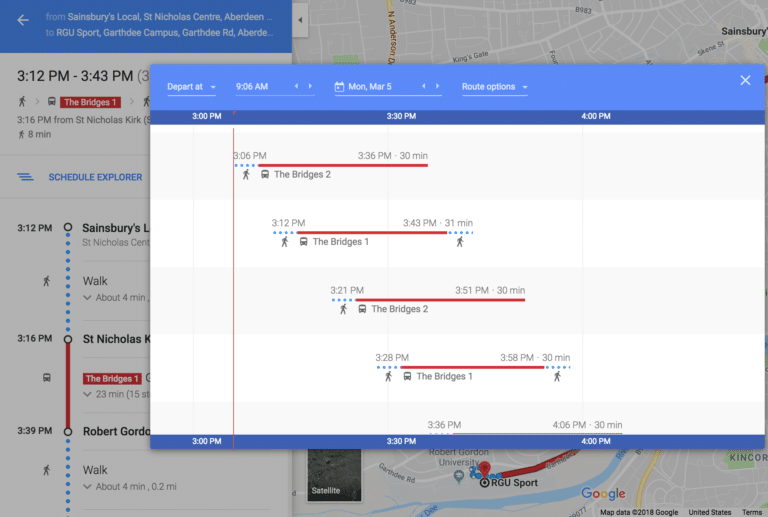Screen dimensions: 768x517
Task: Click 3:12 PM - 3:43 PM trip title
Action: point(75,76)
